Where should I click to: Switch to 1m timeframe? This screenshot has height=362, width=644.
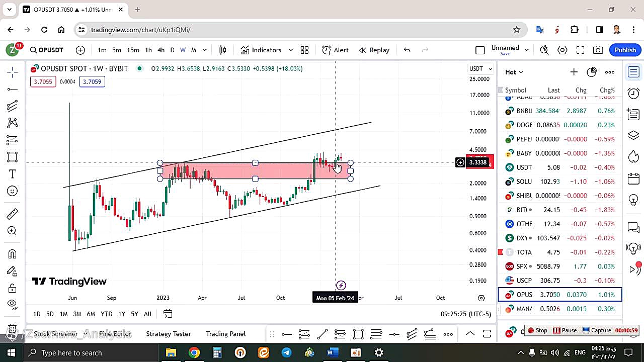point(102,50)
